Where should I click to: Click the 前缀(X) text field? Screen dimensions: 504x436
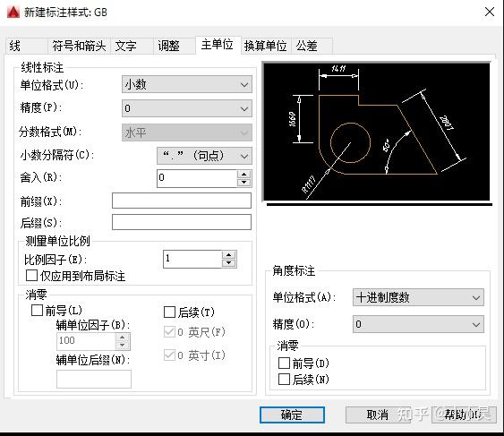182,201
